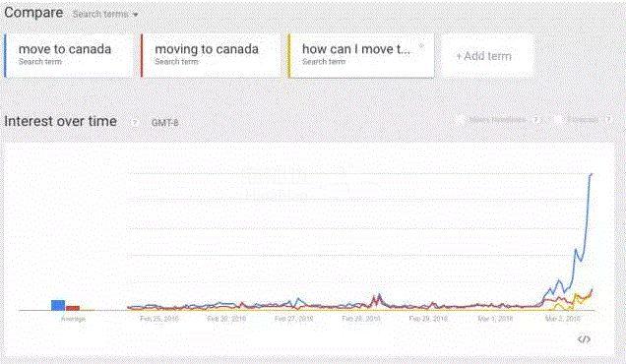Click the blue line peak on chart

(592, 174)
